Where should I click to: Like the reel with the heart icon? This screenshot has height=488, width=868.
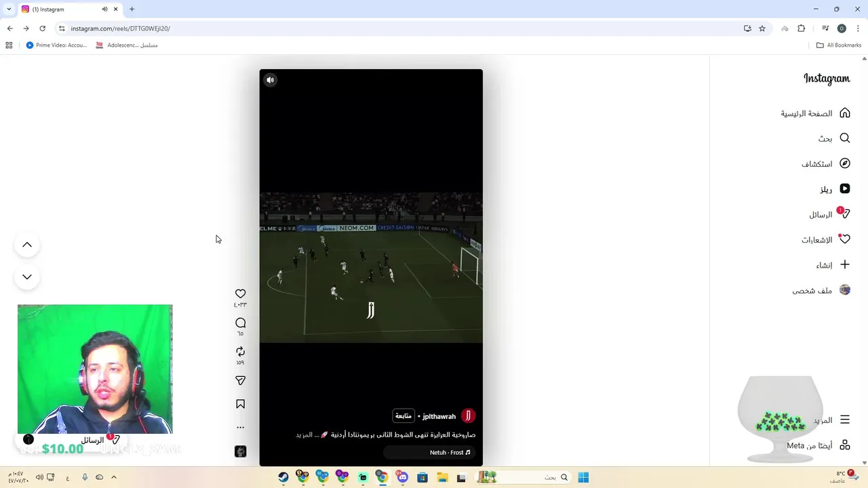pos(240,293)
